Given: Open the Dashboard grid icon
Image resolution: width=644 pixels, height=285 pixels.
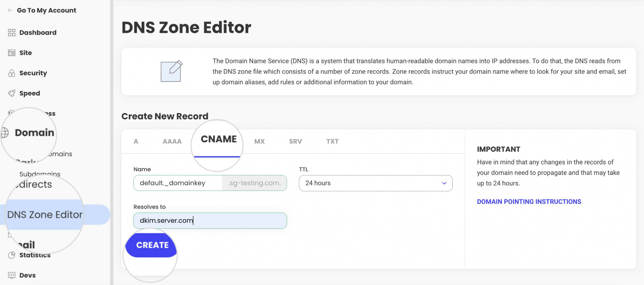Looking at the screenshot, I should tap(12, 32).
